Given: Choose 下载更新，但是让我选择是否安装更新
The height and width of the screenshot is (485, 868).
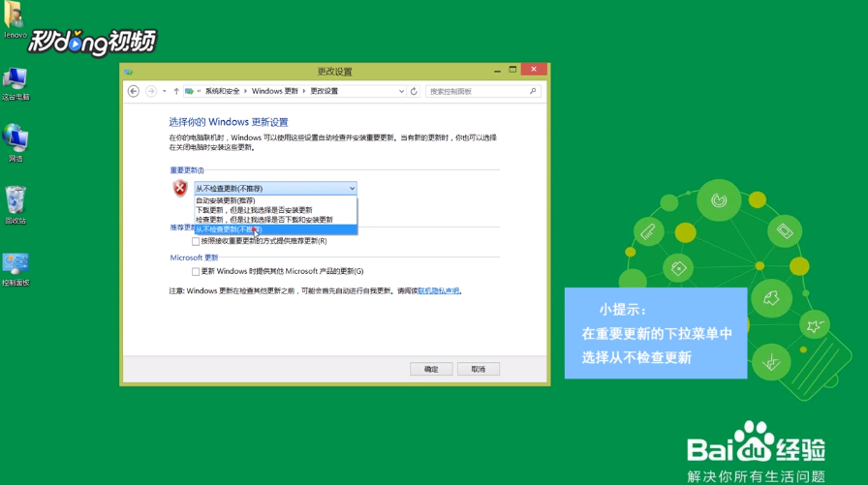Looking at the screenshot, I should 276,210.
